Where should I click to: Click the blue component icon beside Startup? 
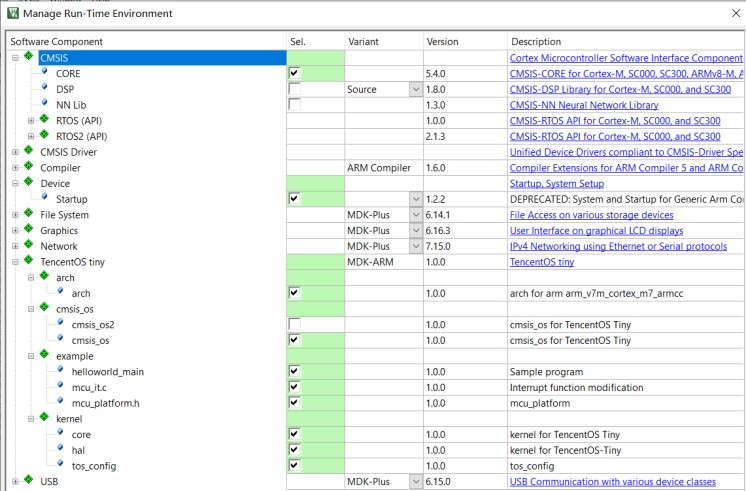[x=45, y=197]
